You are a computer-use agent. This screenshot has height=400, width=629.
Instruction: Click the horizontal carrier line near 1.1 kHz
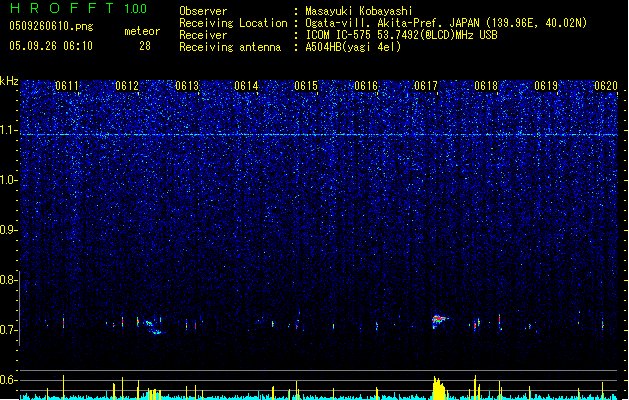tap(319, 134)
